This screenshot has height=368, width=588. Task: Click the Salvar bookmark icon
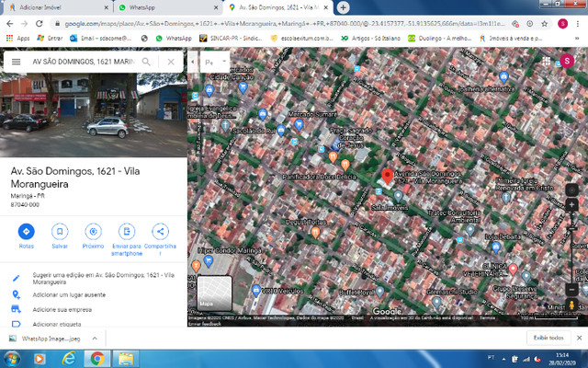point(60,231)
